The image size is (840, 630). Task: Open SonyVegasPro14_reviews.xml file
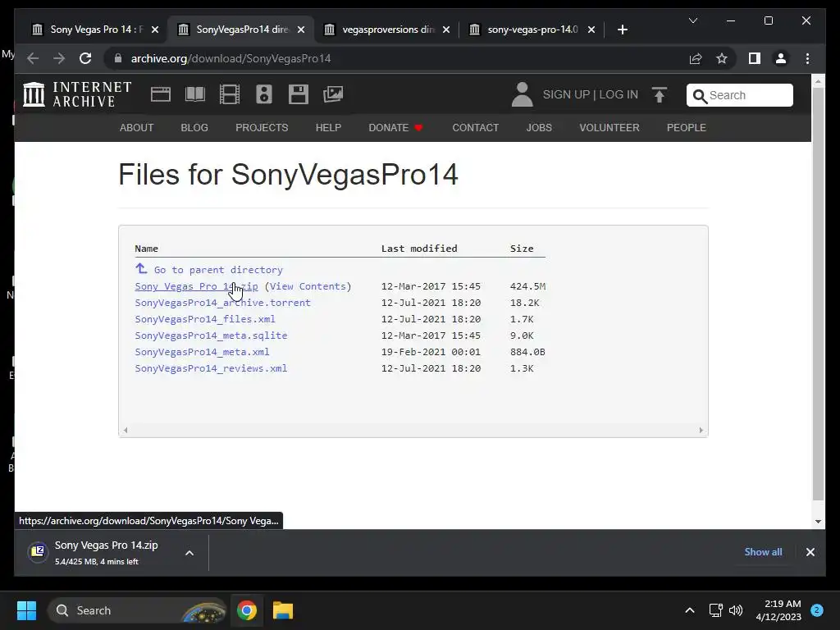click(x=211, y=368)
